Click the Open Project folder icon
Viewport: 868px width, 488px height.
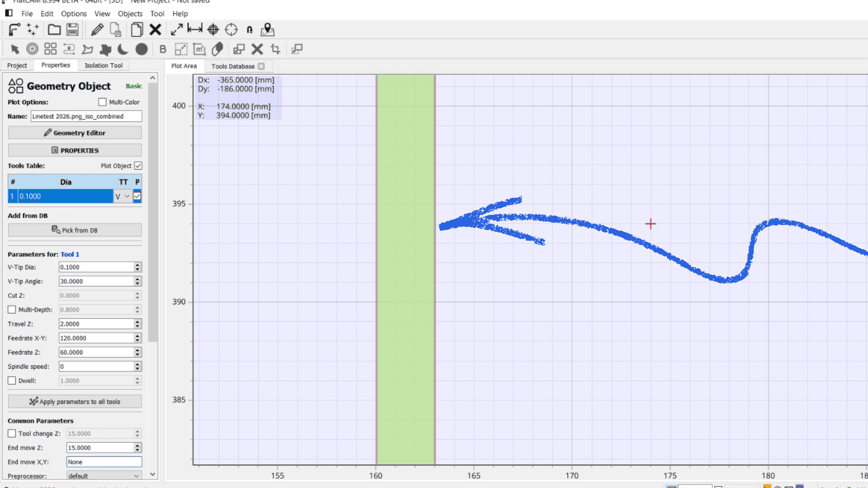54,30
